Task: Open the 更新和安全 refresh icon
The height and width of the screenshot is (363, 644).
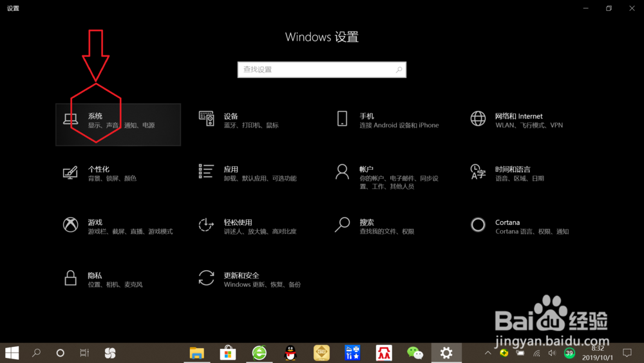Action: pos(206,278)
